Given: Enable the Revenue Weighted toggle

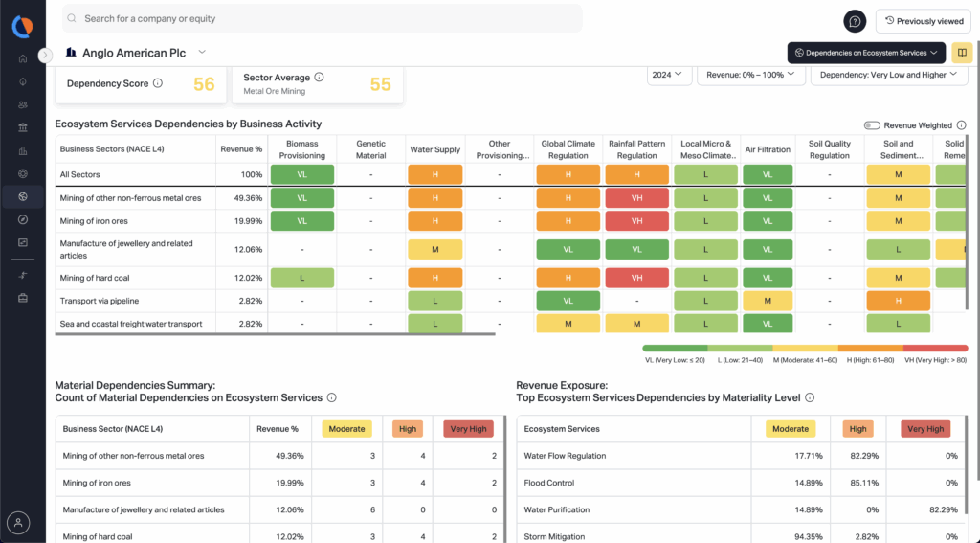Looking at the screenshot, I should tap(872, 125).
